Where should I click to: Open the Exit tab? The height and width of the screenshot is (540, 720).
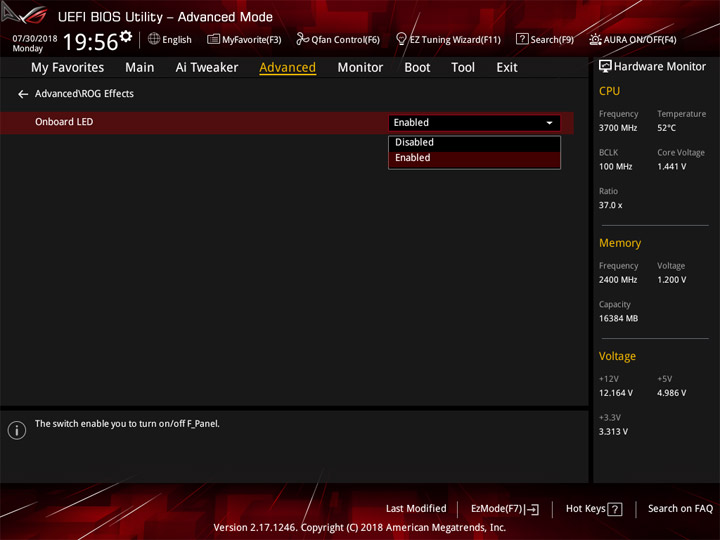coord(506,68)
